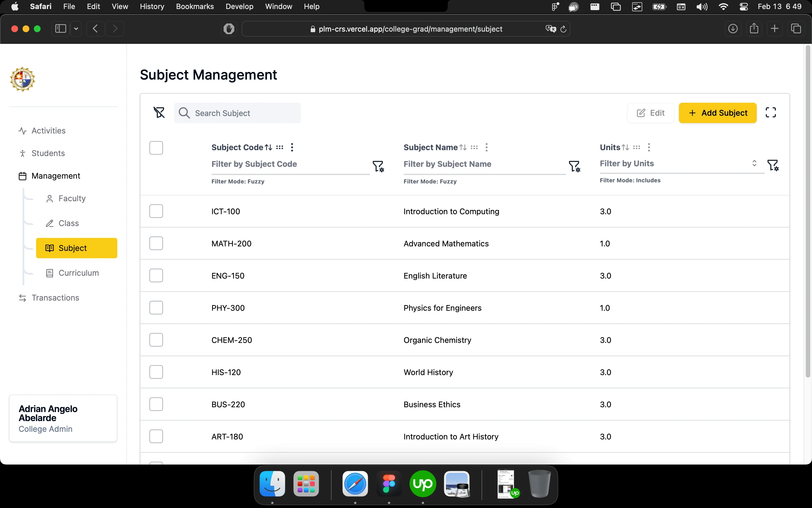Click the Edit button

point(650,113)
